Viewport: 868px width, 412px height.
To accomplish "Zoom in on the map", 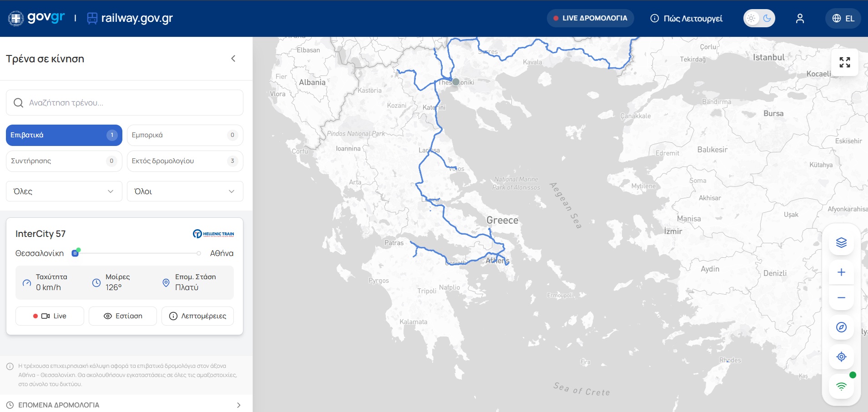I will coord(841,272).
